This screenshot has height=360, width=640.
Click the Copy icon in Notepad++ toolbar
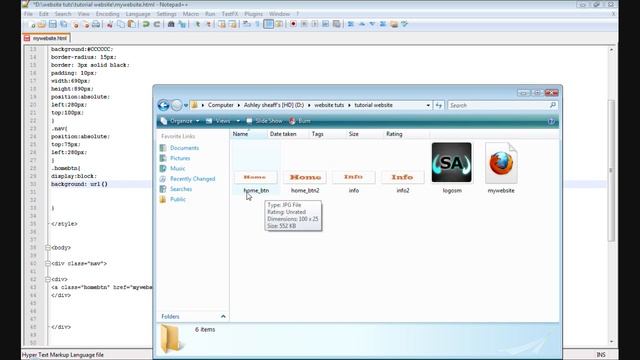[121, 24]
